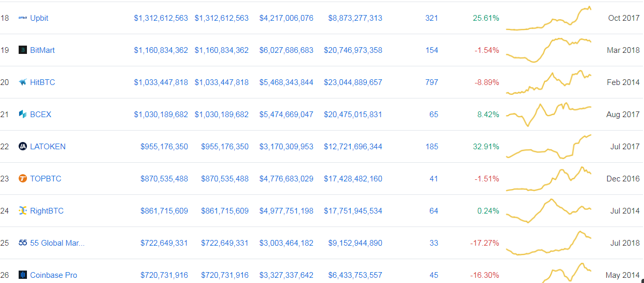View LATOKEN's volume sparkline chart
This screenshot has width=644, height=283.
coord(549,147)
